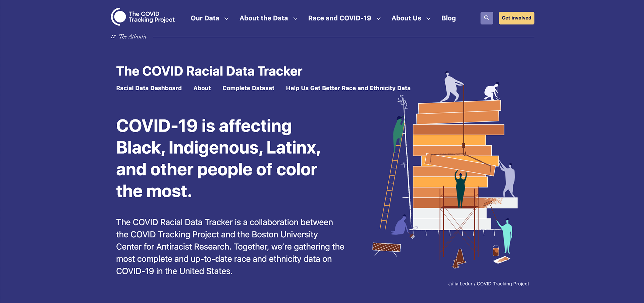Screen dimensions: 644x303
Task: Open the Complete Dataset link
Action: point(248,88)
